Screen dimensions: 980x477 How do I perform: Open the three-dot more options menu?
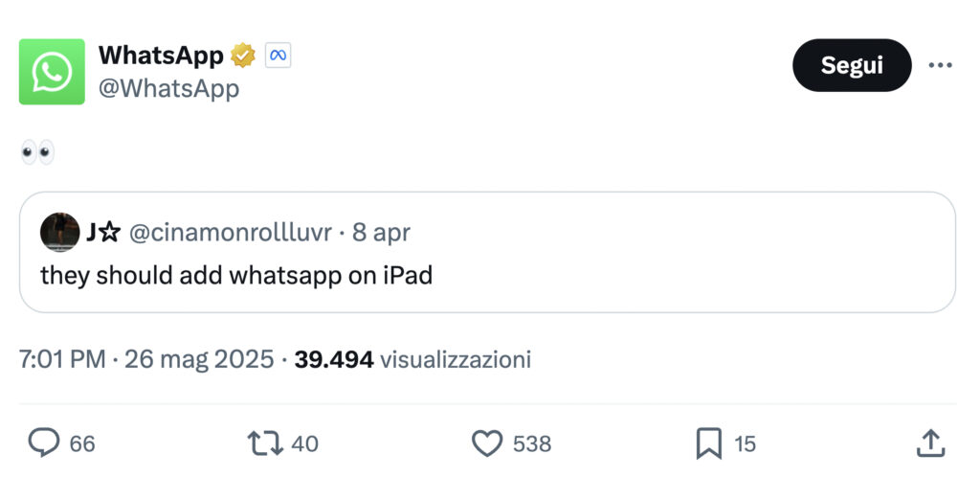point(941,65)
